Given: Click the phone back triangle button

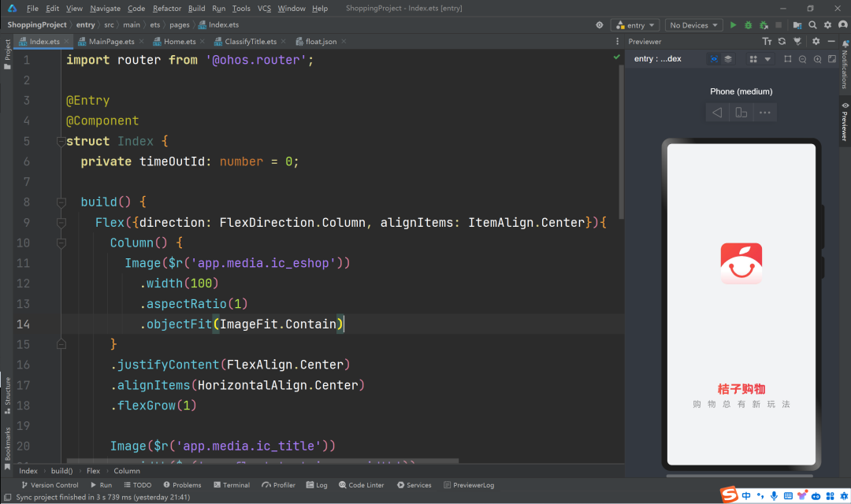Looking at the screenshot, I should point(717,113).
